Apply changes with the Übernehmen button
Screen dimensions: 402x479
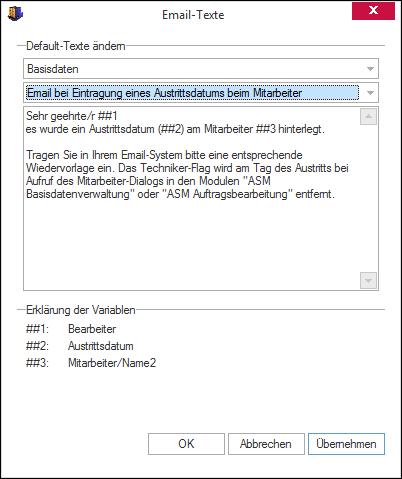tap(346, 444)
